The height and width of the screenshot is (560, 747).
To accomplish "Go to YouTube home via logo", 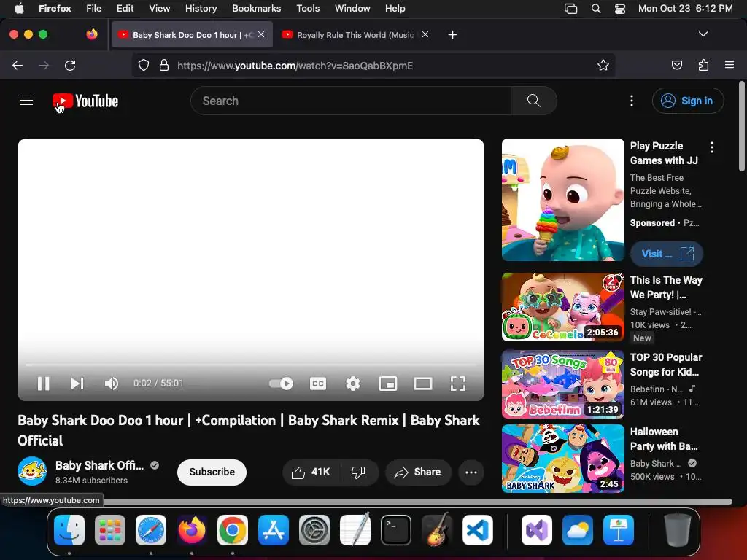I will (x=85, y=101).
